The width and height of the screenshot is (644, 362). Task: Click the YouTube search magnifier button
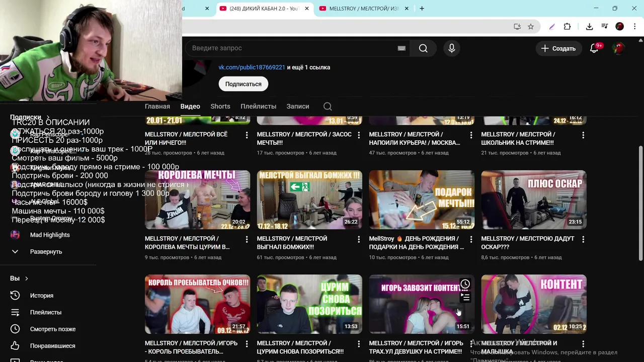[x=423, y=48]
